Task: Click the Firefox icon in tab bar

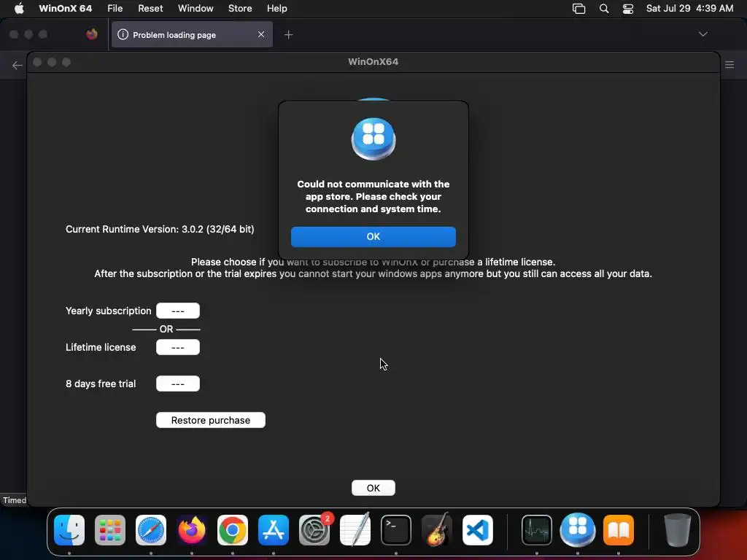Action: (92, 34)
